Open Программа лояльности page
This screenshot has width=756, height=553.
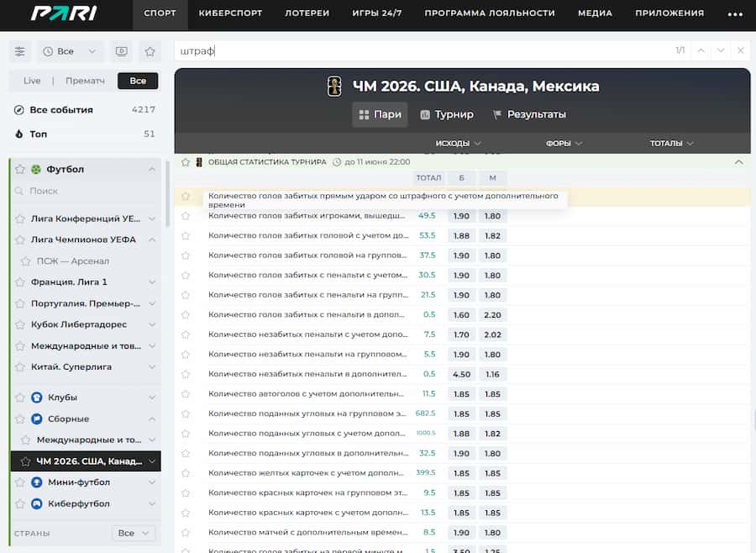click(x=490, y=13)
